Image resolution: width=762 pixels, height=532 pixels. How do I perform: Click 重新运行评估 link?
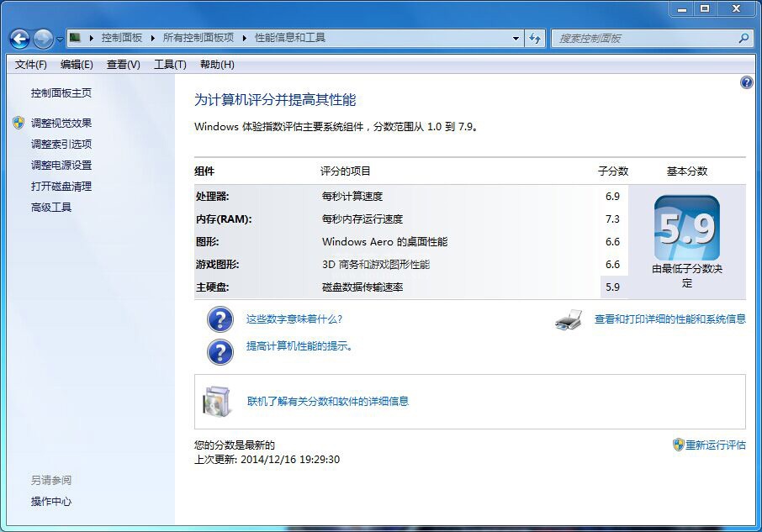[716, 445]
